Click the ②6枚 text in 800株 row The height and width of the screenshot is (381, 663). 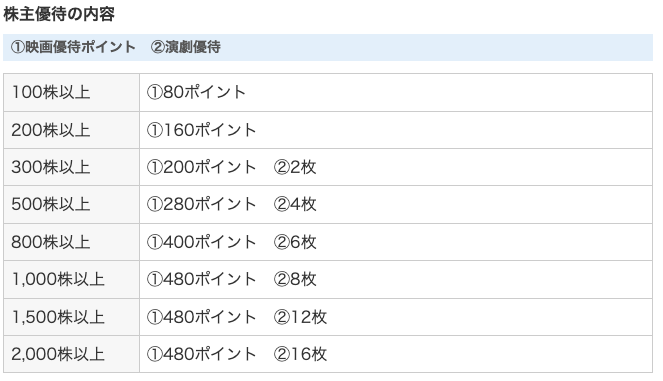(x=295, y=242)
